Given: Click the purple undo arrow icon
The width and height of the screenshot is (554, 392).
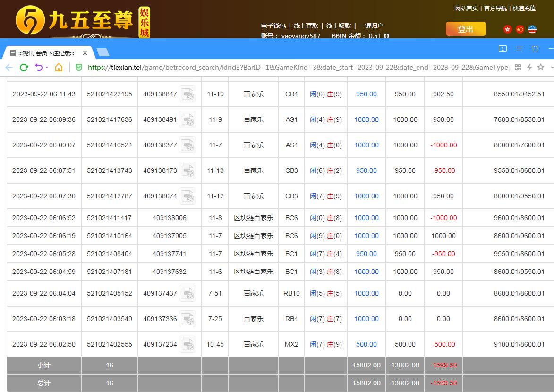Looking at the screenshot, I should [39, 68].
